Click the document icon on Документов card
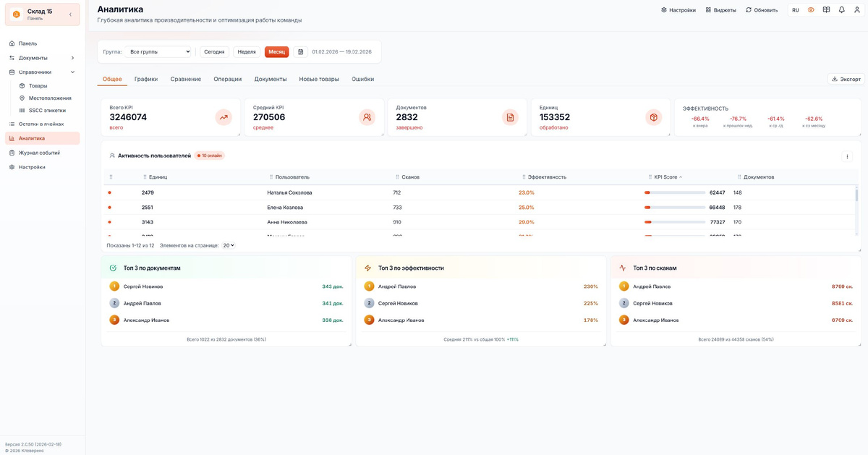This screenshot has height=455, width=868. point(510,117)
